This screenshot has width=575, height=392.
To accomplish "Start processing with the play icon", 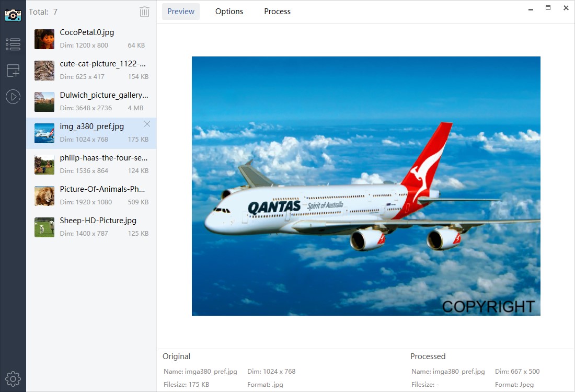I will pos(13,97).
